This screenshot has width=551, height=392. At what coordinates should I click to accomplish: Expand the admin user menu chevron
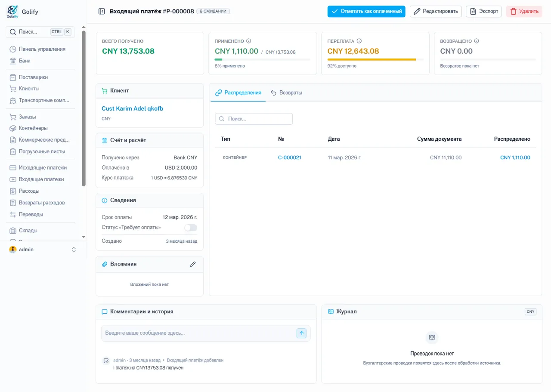(74, 250)
